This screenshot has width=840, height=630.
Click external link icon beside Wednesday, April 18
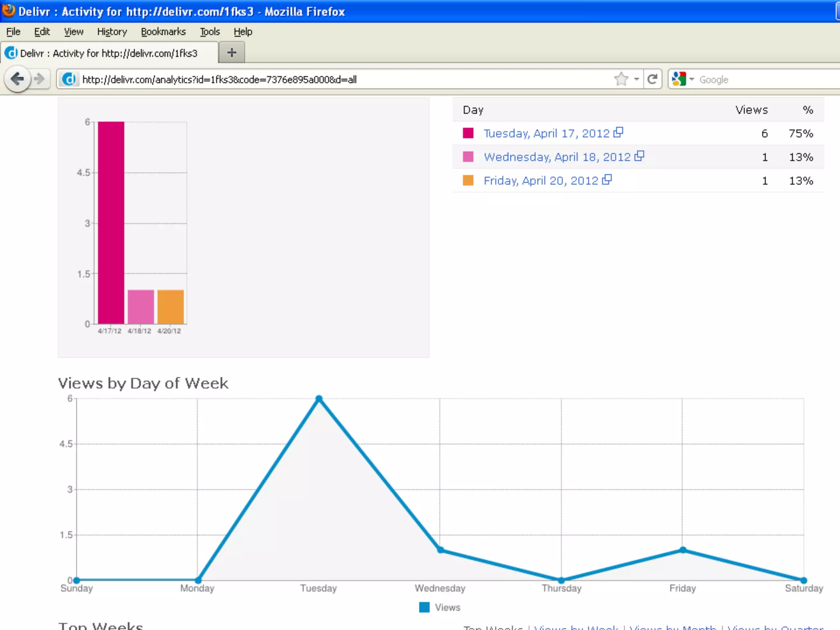point(639,156)
